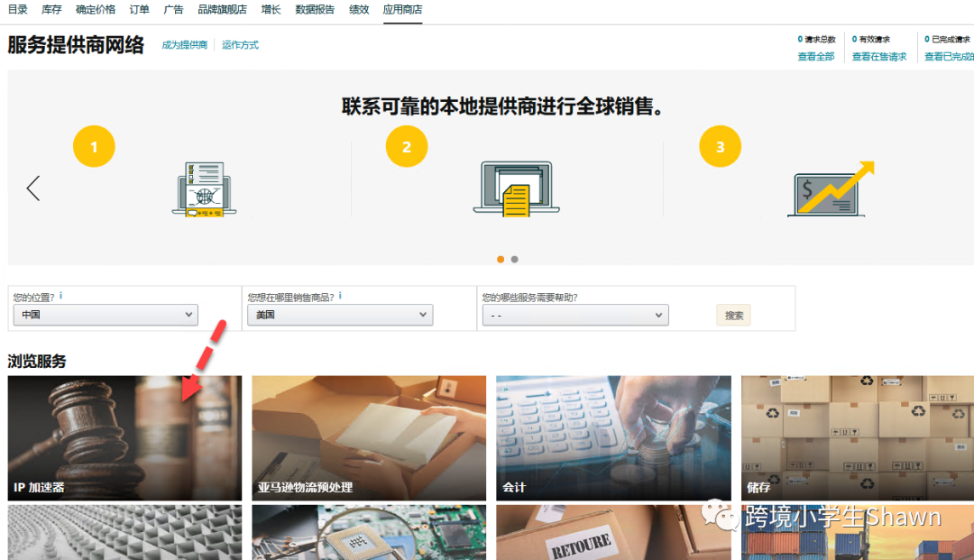This screenshot has height=560, width=974.
Task: Select the yellow step 2 circle
Action: click(407, 146)
